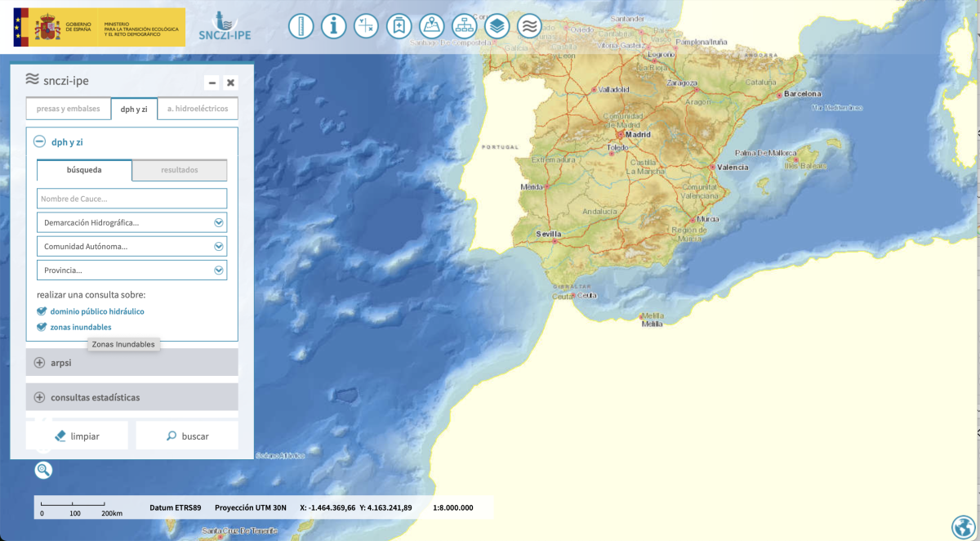Image resolution: width=980 pixels, height=541 pixels.
Task: Click the globe icon at bottom right
Action: [964, 525]
